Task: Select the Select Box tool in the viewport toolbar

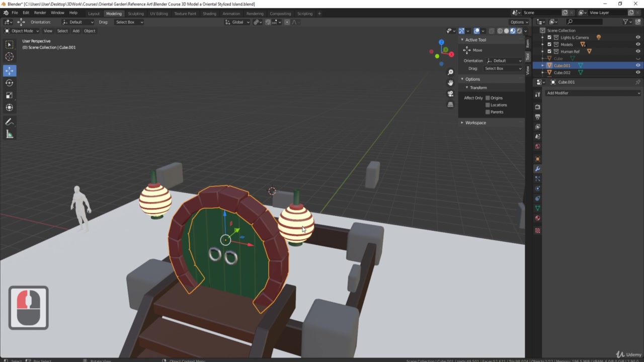Action: pos(9,45)
